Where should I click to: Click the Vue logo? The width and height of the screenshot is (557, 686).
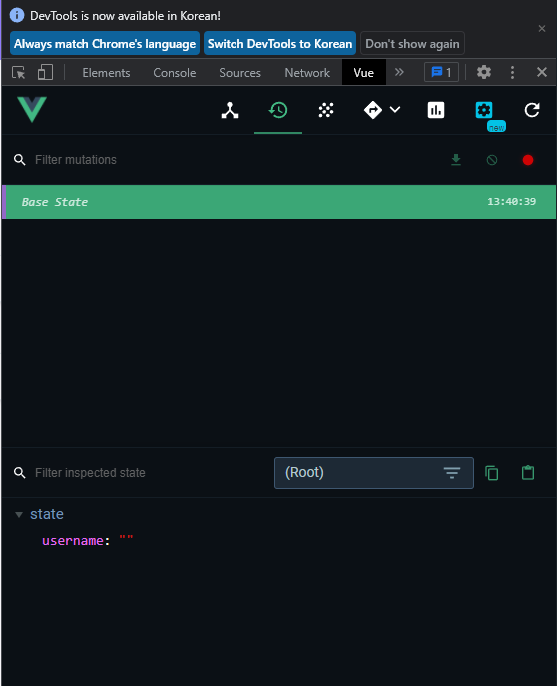point(32,109)
